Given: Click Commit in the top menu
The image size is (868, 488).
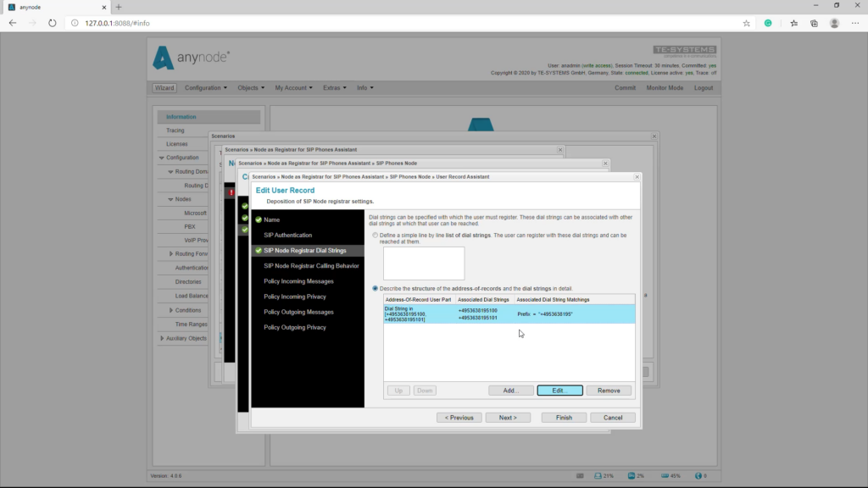Looking at the screenshot, I should pos(625,88).
